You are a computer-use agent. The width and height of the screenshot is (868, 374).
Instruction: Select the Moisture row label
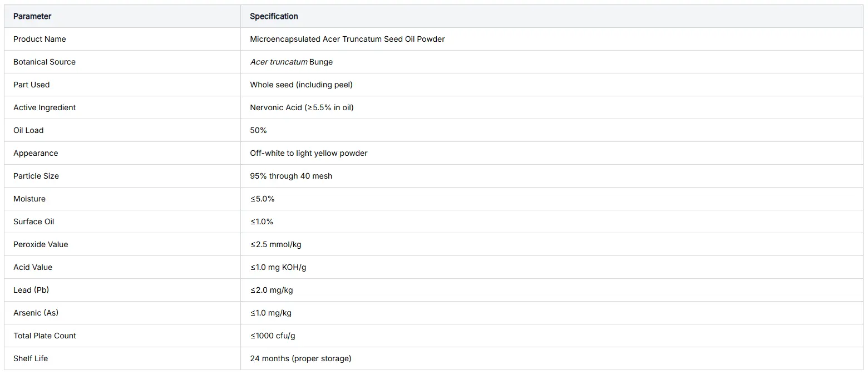pos(29,199)
